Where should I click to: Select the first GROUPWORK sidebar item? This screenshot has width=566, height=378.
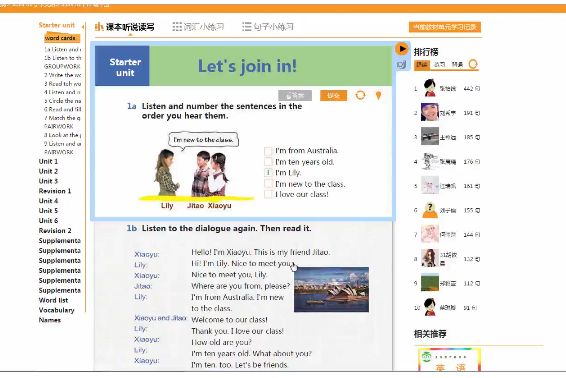point(62,66)
